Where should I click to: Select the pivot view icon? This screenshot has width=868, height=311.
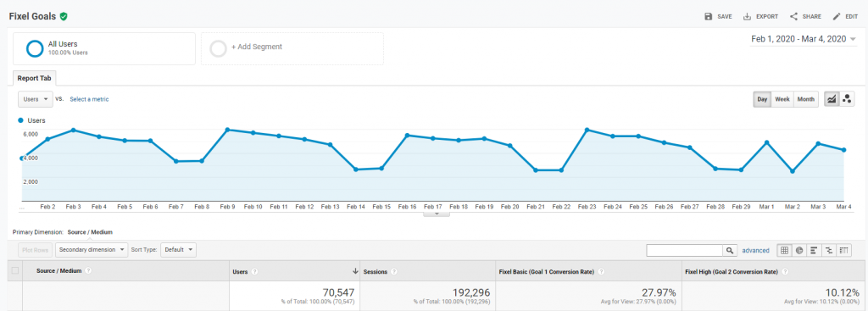(844, 250)
